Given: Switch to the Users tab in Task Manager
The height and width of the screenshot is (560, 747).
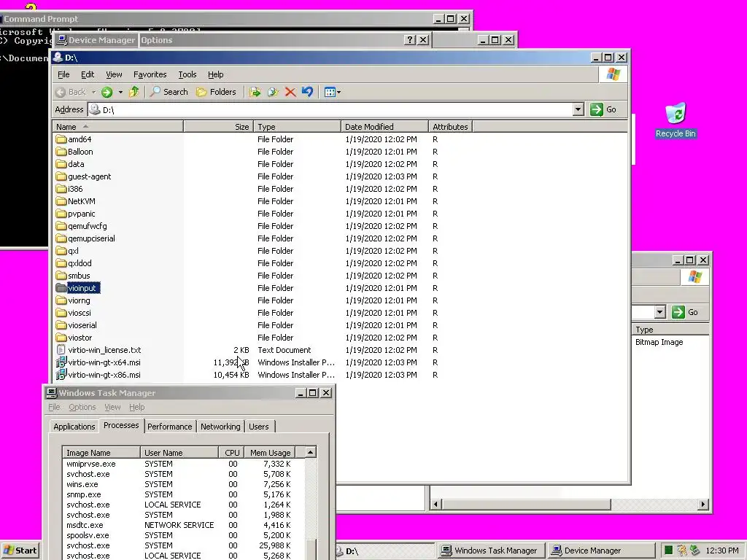Looking at the screenshot, I should (x=259, y=426).
